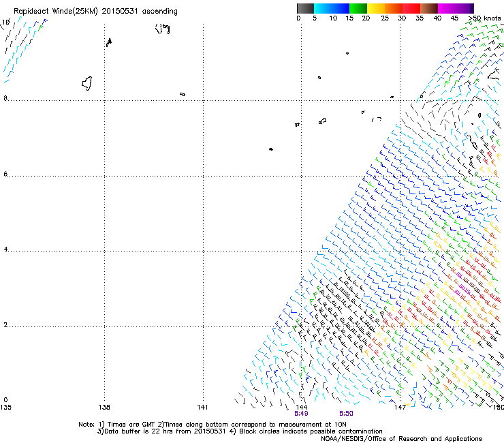This screenshot has height=443, width=504.
Task: Click the '>50 knots' legend label
Action: click(484, 18)
